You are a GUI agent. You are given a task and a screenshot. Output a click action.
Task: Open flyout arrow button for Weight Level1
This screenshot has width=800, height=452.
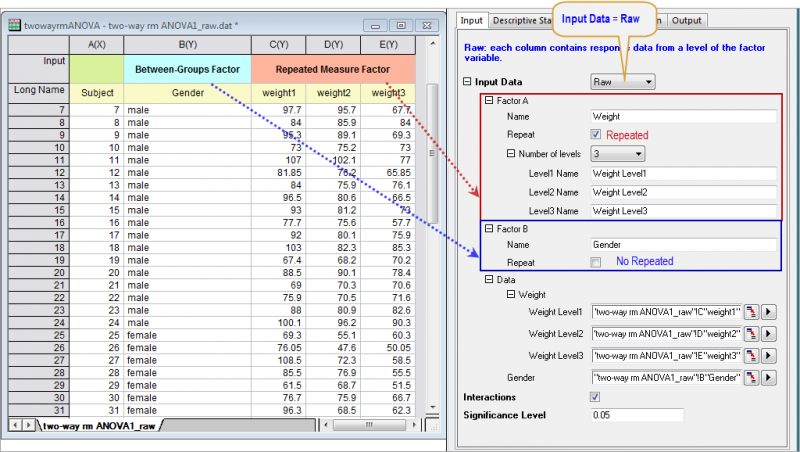pos(768,312)
